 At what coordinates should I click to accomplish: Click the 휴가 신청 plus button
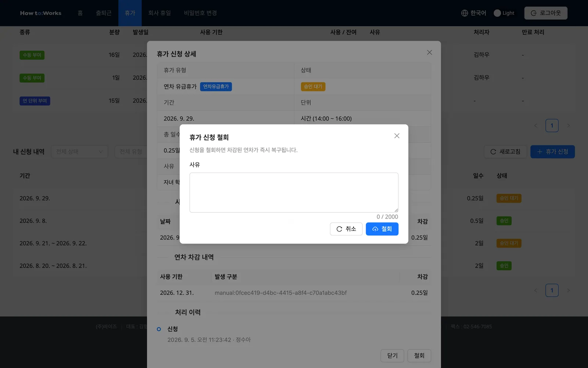(x=552, y=152)
